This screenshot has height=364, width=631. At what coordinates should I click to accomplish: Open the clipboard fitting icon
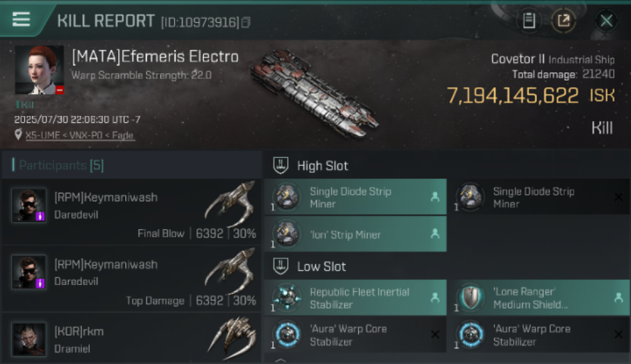[529, 21]
